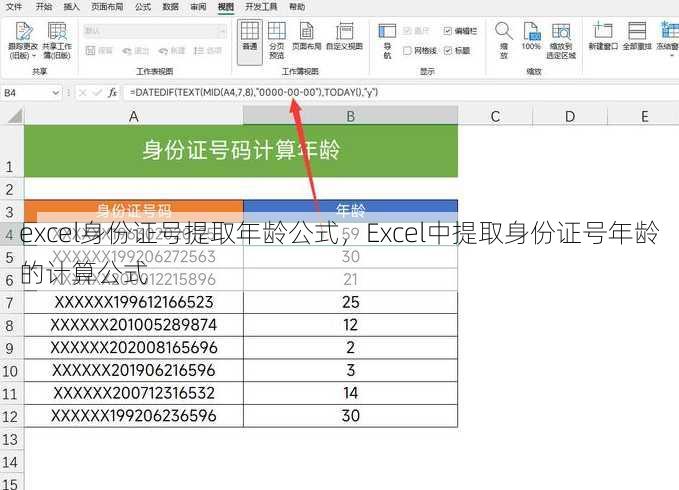Select row 7 header

click(x=10, y=303)
